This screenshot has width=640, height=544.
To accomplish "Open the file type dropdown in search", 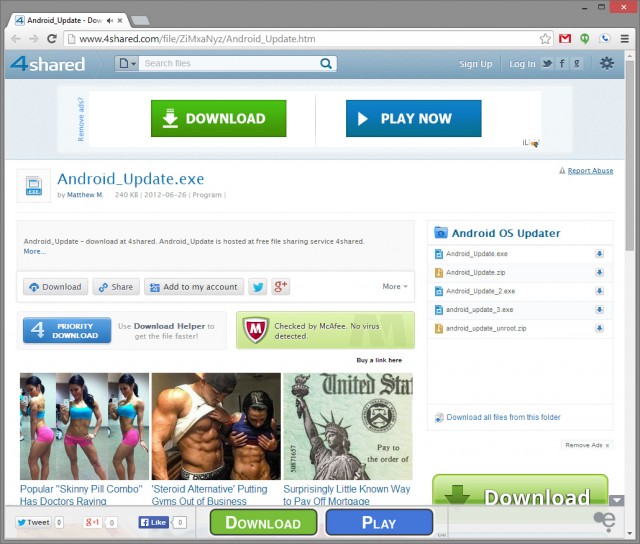I will point(127,63).
